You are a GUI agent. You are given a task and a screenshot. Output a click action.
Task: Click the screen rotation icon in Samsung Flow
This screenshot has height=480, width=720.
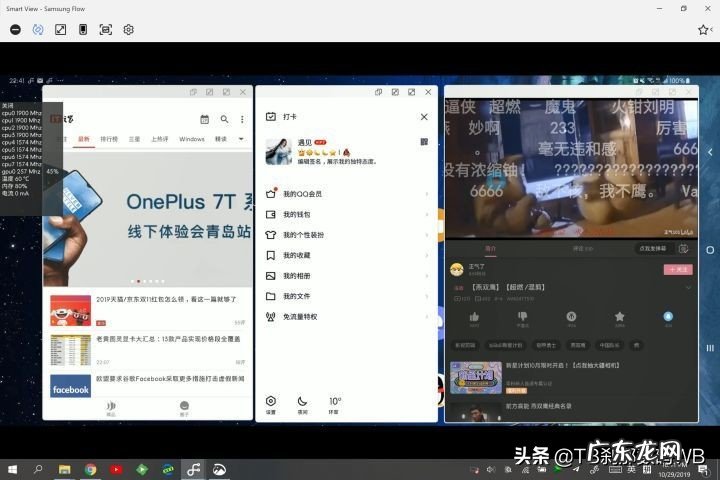pos(38,30)
